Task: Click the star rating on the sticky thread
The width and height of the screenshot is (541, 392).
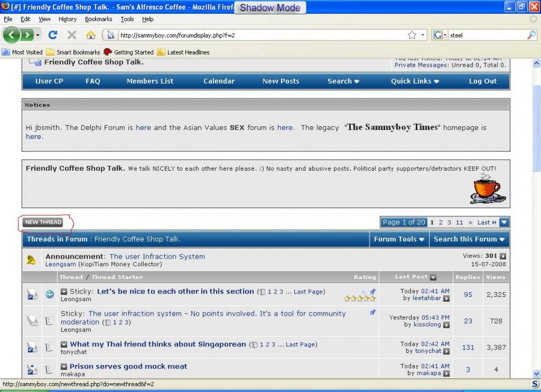Action: tap(359, 299)
